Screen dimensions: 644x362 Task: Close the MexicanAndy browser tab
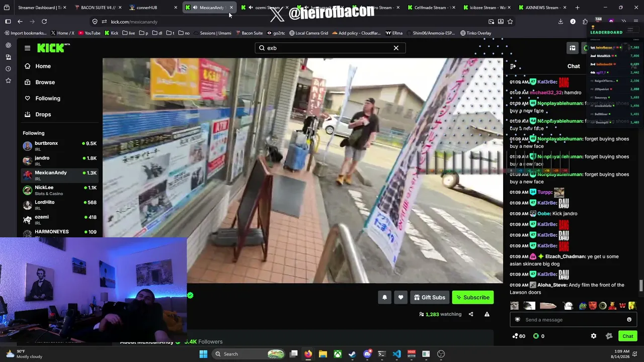click(231, 8)
